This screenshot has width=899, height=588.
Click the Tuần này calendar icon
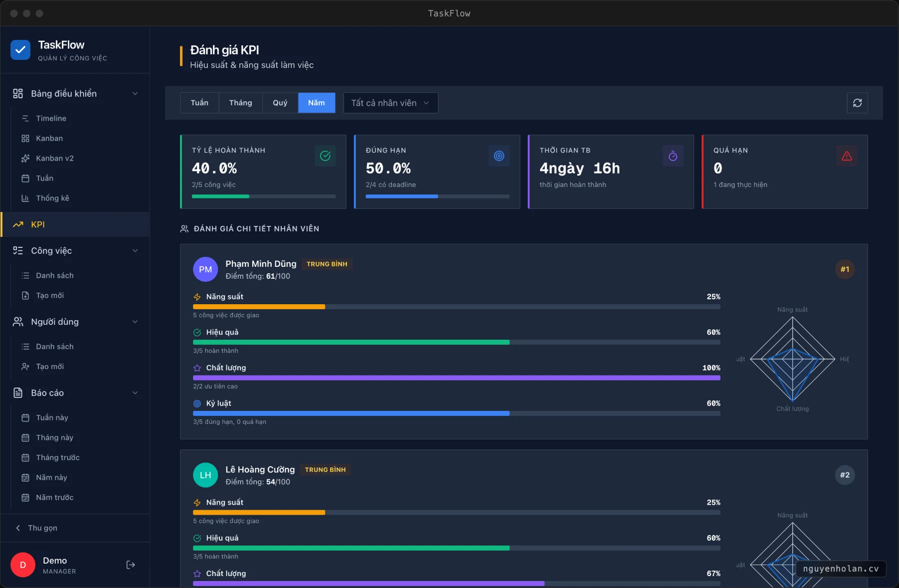(x=25, y=417)
